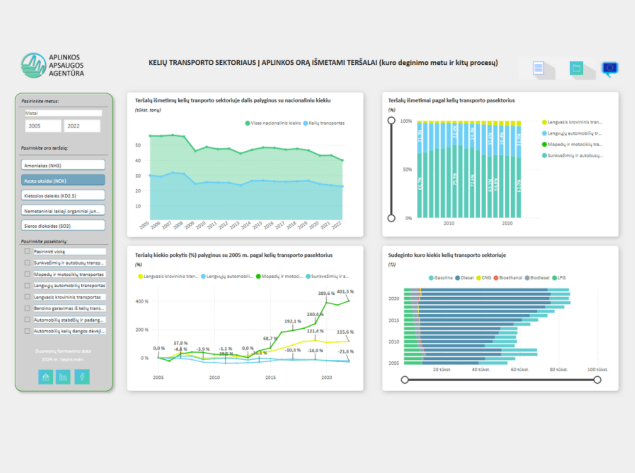Screen dimensions: 635x473
Task: Click the 'Sudeginto kuro kiekis kelių transporto sektoriuje' title
Action: pos(447,255)
